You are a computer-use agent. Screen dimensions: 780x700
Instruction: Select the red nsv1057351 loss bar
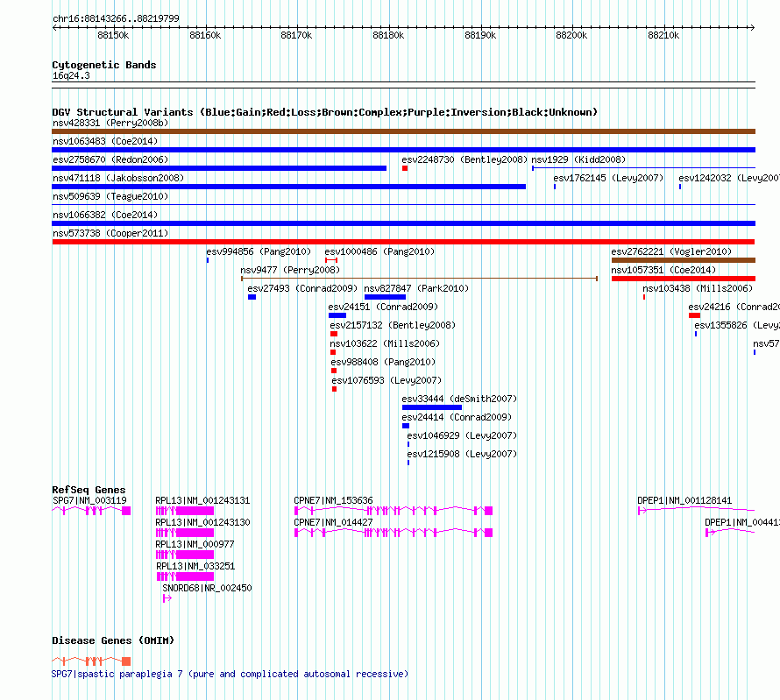coord(684,279)
